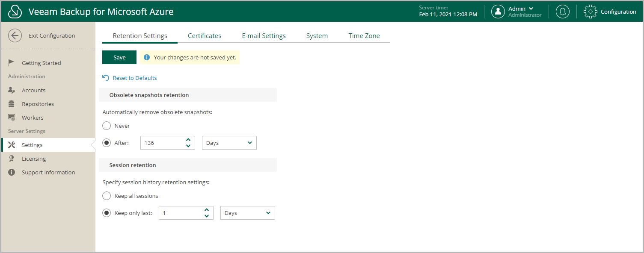Open the notifications bell icon
The image size is (644, 253).
(x=563, y=12)
